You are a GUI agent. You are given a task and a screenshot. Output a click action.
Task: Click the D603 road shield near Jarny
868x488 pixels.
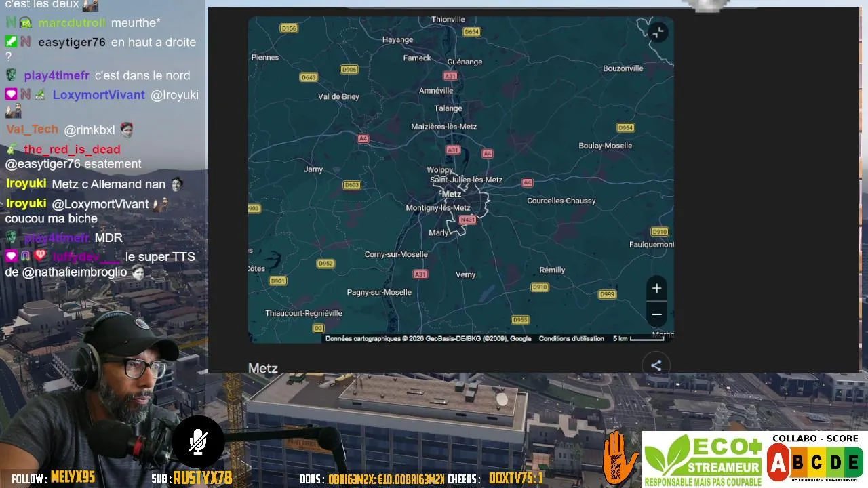click(x=352, y=184)
